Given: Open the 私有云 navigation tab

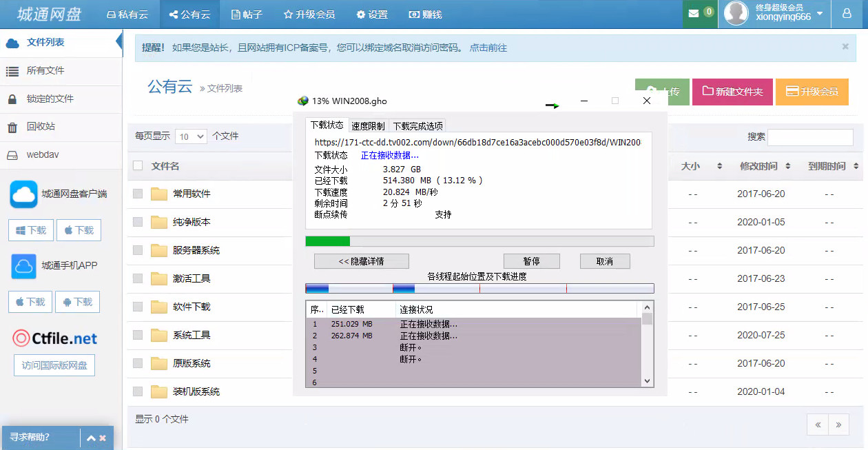Looking at the screenshot, I should [127, 14].
